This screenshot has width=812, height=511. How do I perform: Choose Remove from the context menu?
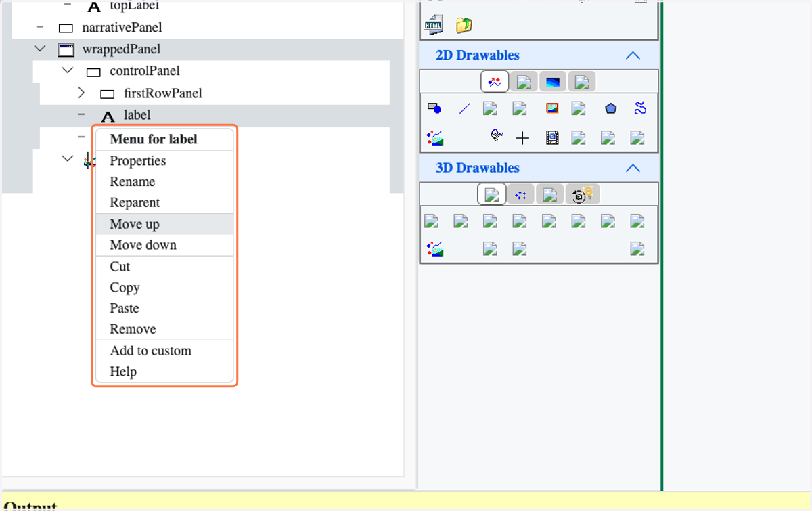click(164, 330)
